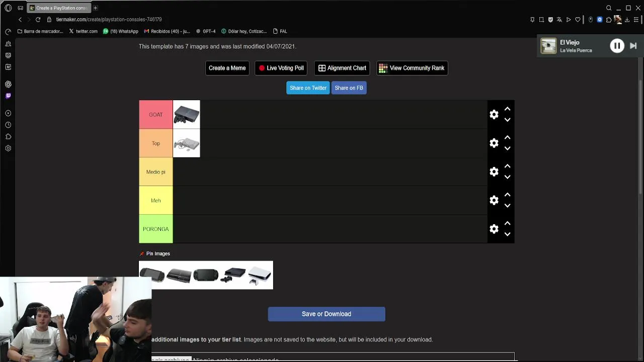Select the PS2 console image in GOAT
Viewport: 644px width, 362px height.
(187, 115)
